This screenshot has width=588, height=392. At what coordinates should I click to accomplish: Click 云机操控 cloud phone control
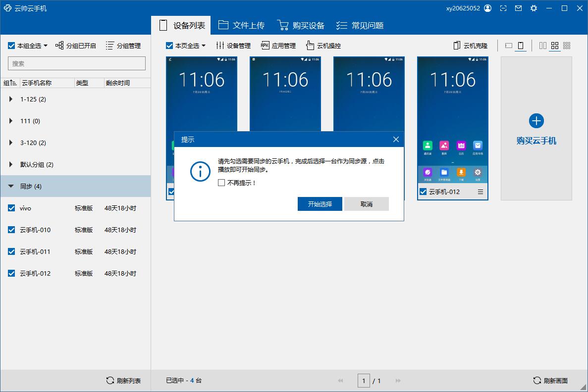(323, 46)
